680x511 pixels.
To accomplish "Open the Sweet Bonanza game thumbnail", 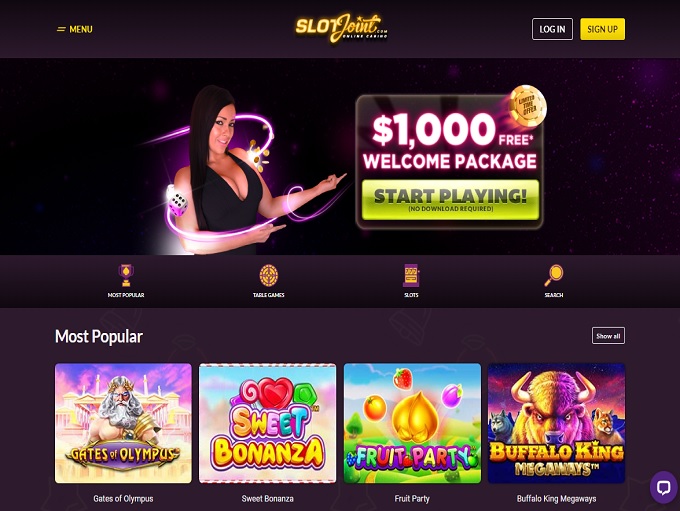I will click(268, 423).
